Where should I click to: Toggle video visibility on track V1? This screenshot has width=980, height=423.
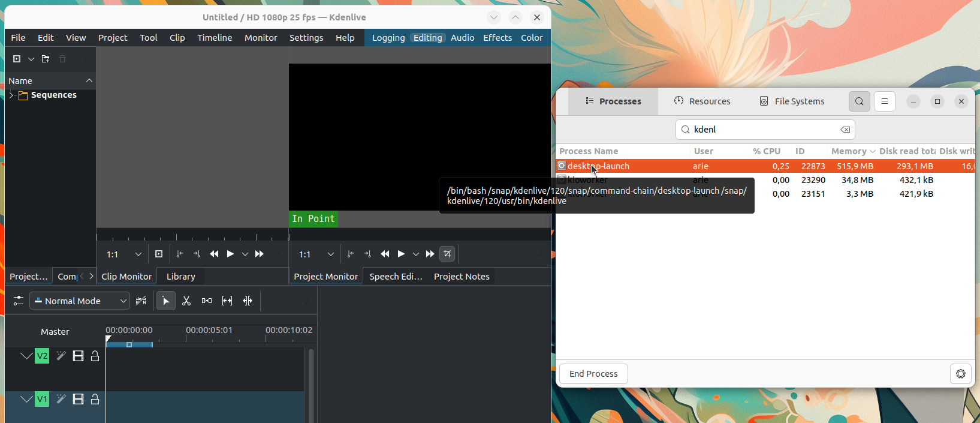point(78,399)
